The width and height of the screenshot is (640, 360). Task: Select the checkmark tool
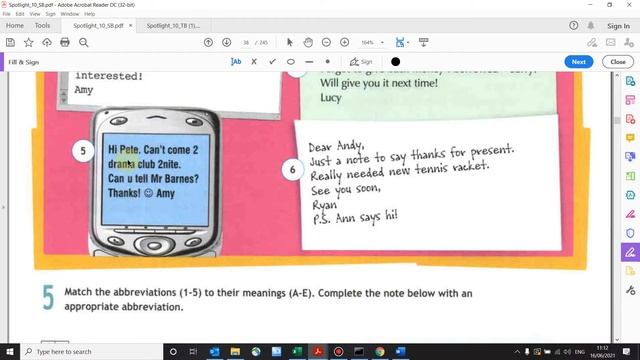click(272, 62)
